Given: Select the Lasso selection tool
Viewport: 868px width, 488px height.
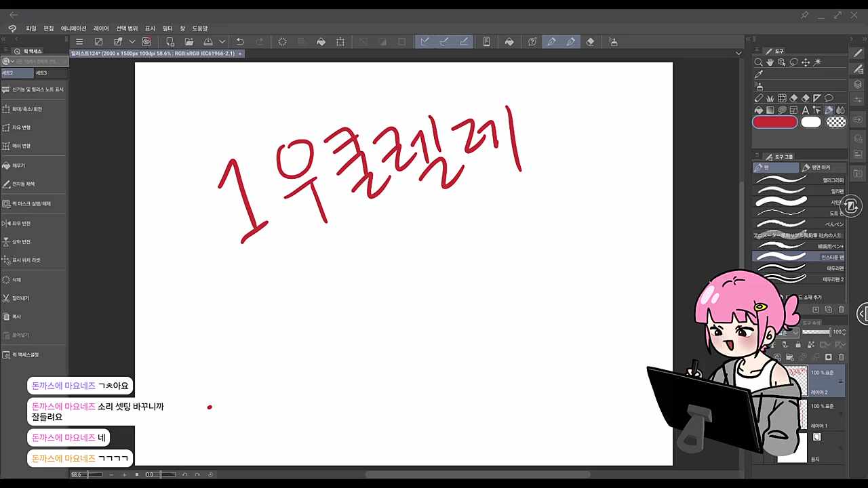Looking at the screenshot, I should coord(794,62).
